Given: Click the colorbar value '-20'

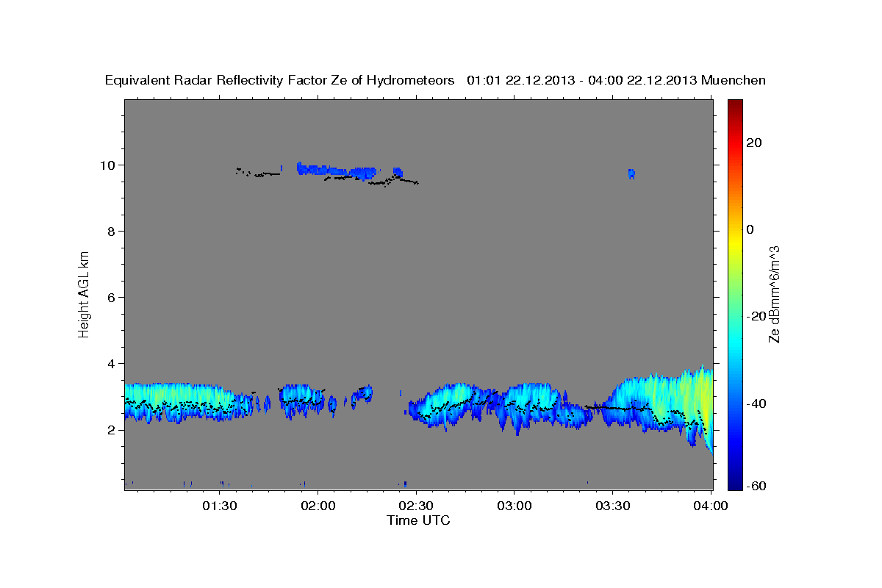Looking at the screenshot, I should (x=757, y=316).
